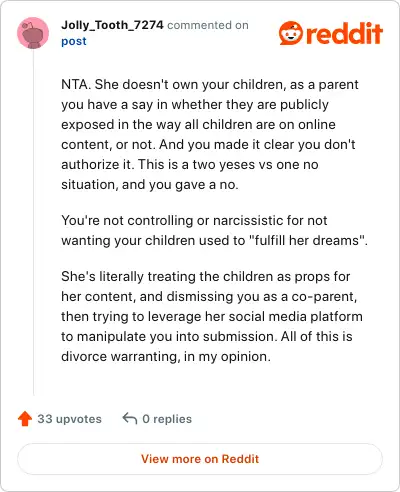Click the "You're not controlling" paragraph
The width and height of the screenshot is (400, 492).
click(214, 231)
